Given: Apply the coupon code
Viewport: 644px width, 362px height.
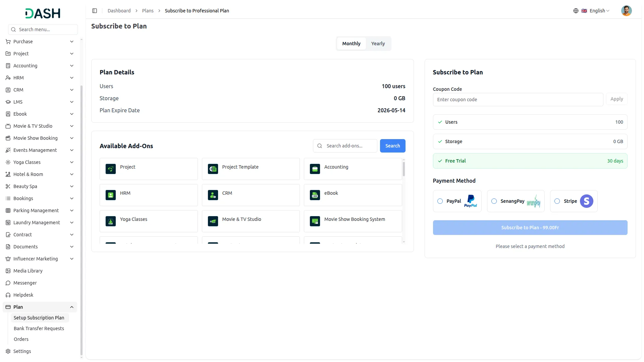Looking at the screenshot, I should pyautogui.click(x=616, y=99).
